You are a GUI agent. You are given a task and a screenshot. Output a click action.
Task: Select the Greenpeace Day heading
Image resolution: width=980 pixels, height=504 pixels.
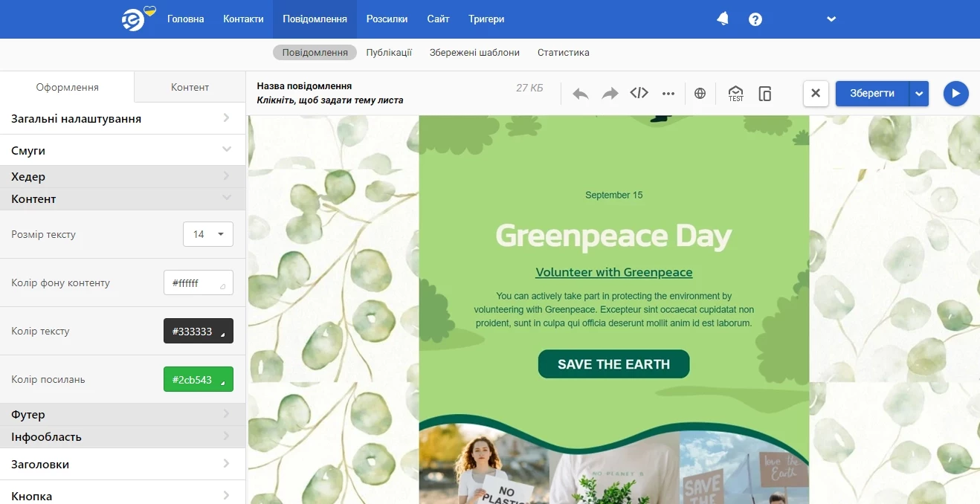[x=614, y=236]
